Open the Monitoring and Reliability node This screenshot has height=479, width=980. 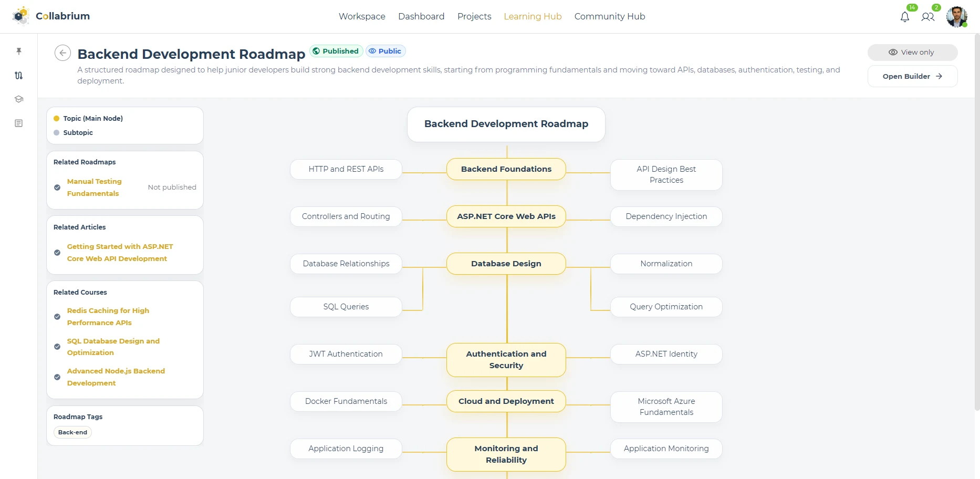tap(506, 454)
